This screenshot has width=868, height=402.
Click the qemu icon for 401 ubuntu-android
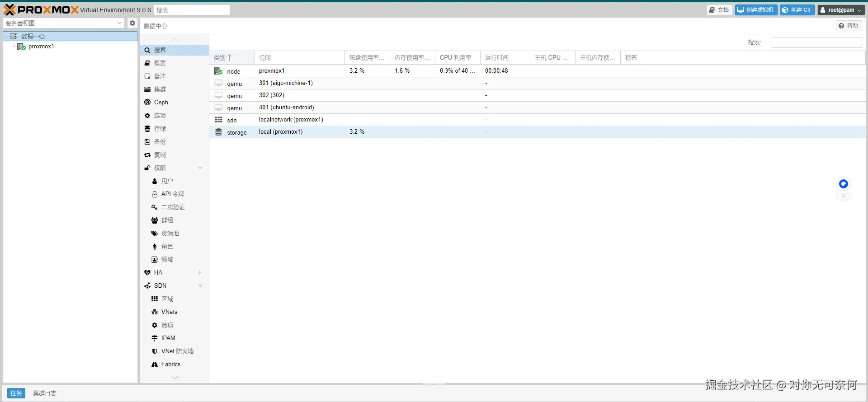click(218, 108)
